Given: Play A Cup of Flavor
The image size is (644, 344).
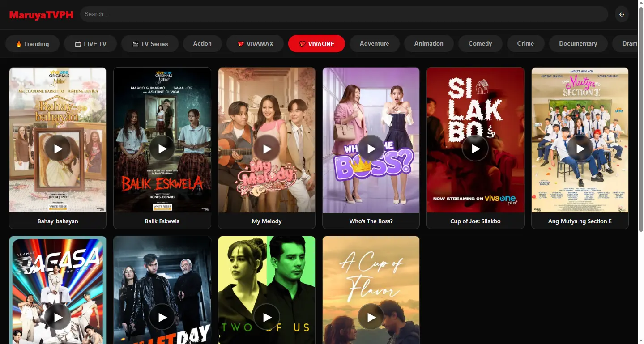Looking at the screenshot, I should coord(371,317).
